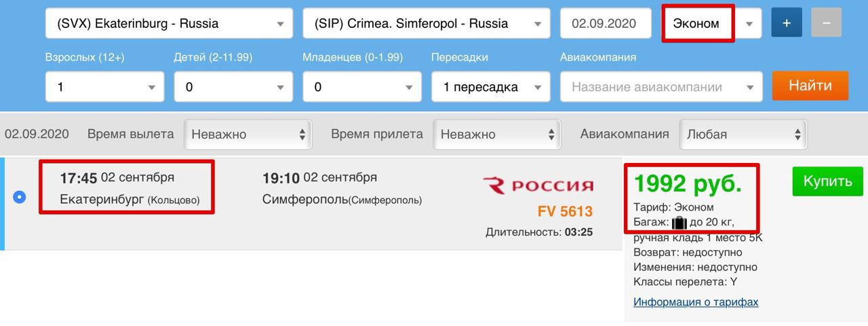Screen dimensions: 868x326
Task: Open the children (Детей) count dropdown
Action: (x=233, y=87)
